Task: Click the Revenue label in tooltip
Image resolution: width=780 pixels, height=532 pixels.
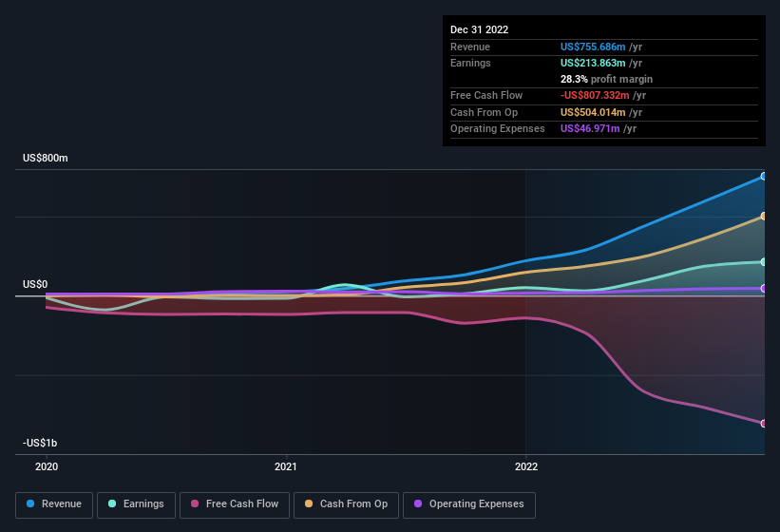Action: pyautogui.click(x=470, y=47)
